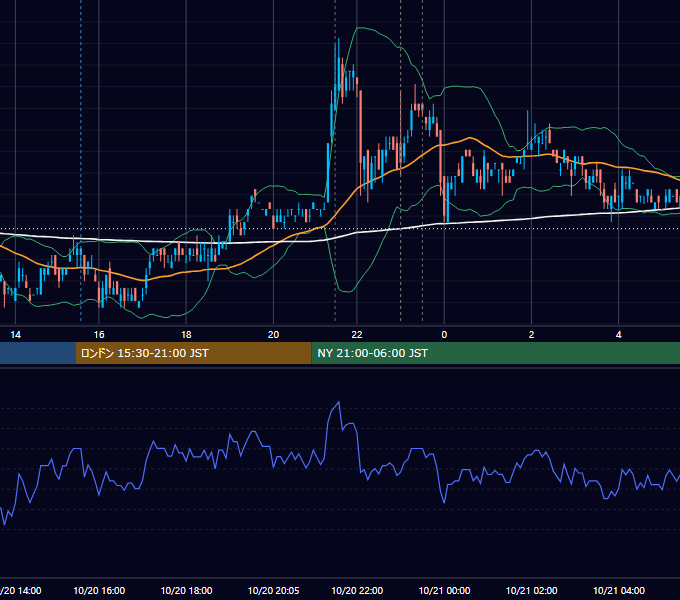680x600 pixels.
Task: Click the 20 hour axis label
Action: [273, 335]
